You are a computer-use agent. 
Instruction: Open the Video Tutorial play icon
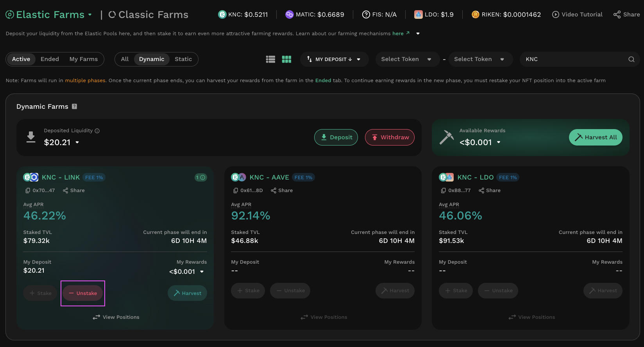click(x=555, y=14)
